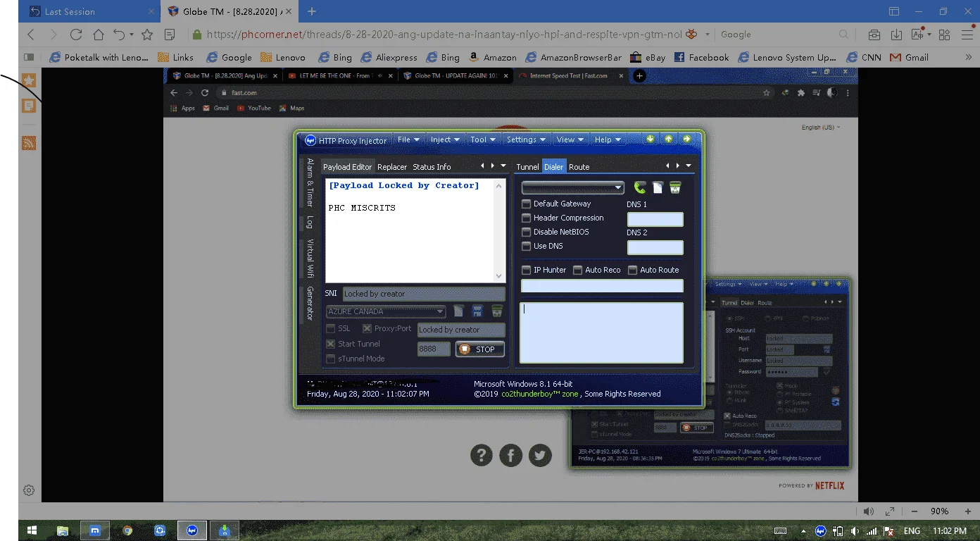This screenshot has width=980, height=541.
Task: Click the Facebook icon on the fast.com page
Action: 510,455
